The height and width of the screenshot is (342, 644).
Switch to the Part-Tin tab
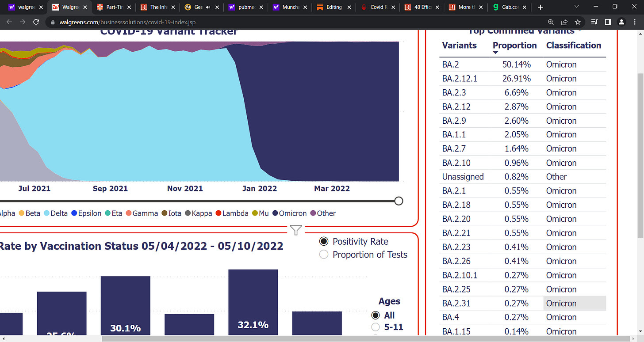pos(113,7)
